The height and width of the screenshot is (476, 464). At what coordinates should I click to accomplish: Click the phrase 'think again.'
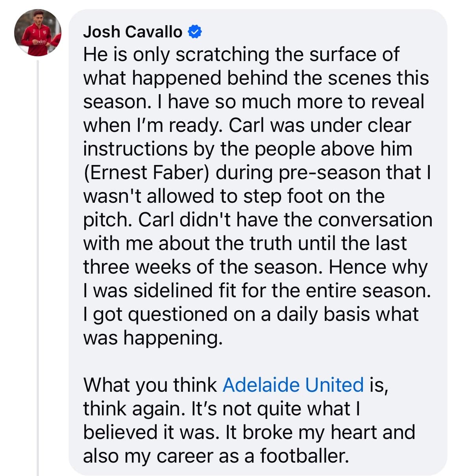tap(134, 409)
